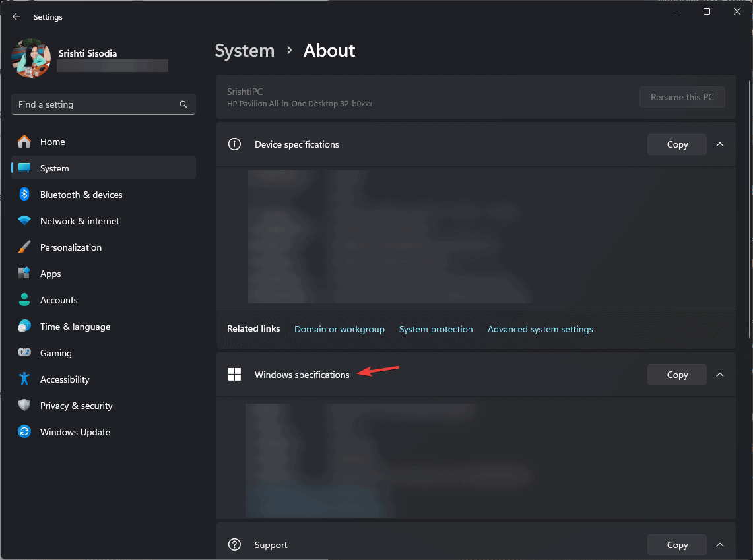Screen dimensions: 753x560
Task: Click the Accessibility figure icon
Action: tap(24, 379)
